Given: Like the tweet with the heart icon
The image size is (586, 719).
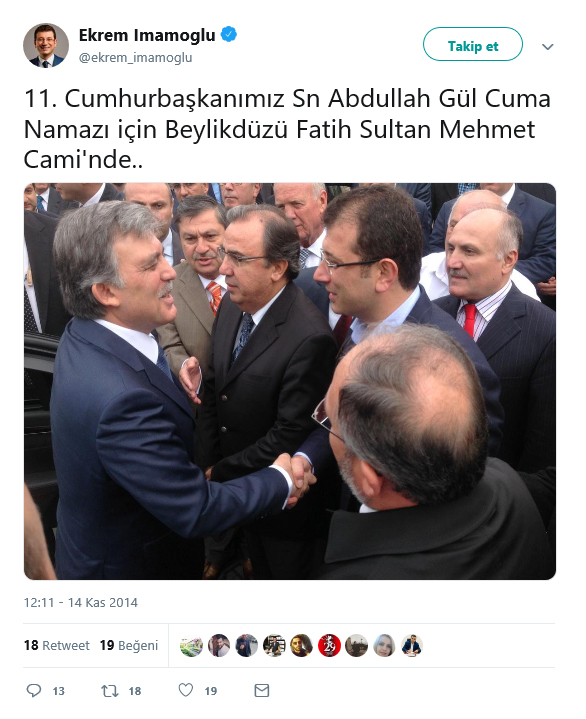Looking at the screenshot, I should coord(186,690).
